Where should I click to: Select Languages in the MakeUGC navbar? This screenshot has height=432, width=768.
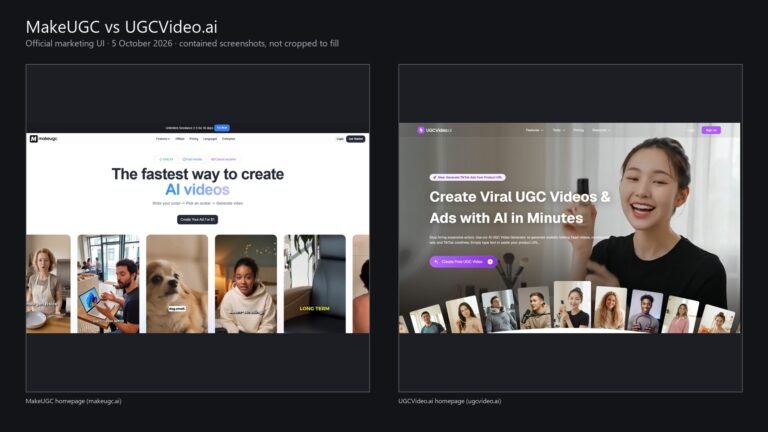[210, 139]
